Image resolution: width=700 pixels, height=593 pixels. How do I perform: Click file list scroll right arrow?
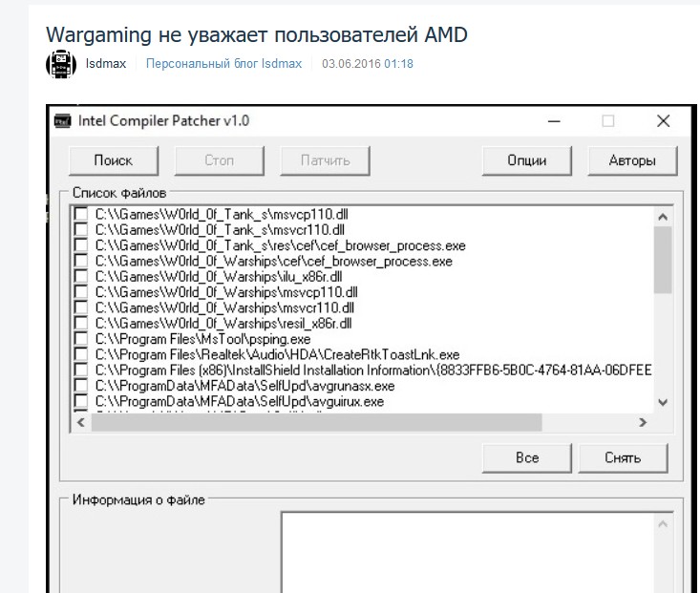click(x=643, y=422)
